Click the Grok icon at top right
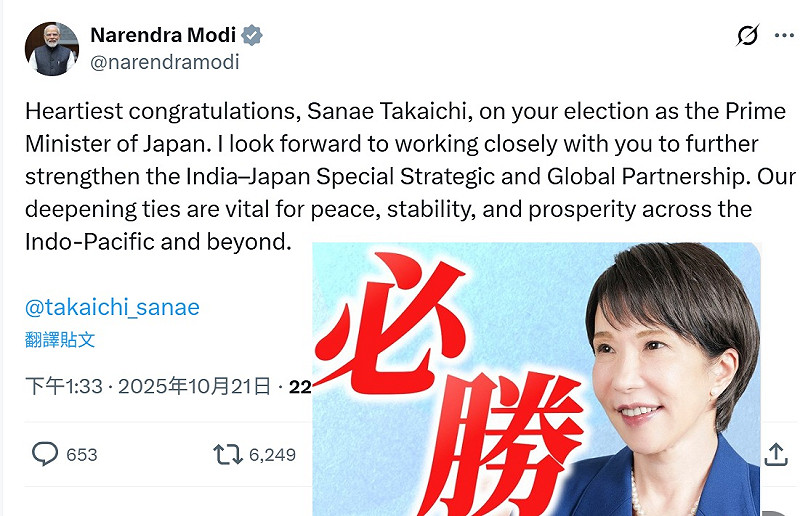The width and height of the screenshot is (800, 516). [747, 37]
